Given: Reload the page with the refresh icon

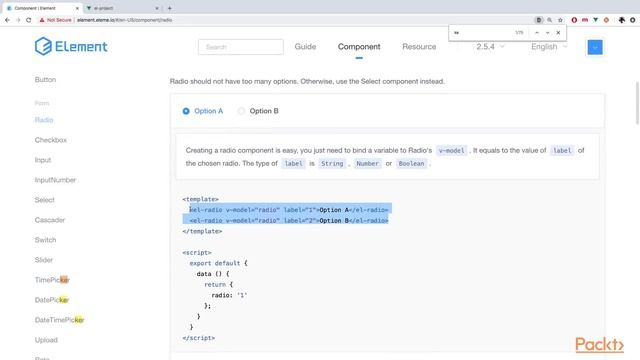Looking at the screenshot, I should pos(29,20).
